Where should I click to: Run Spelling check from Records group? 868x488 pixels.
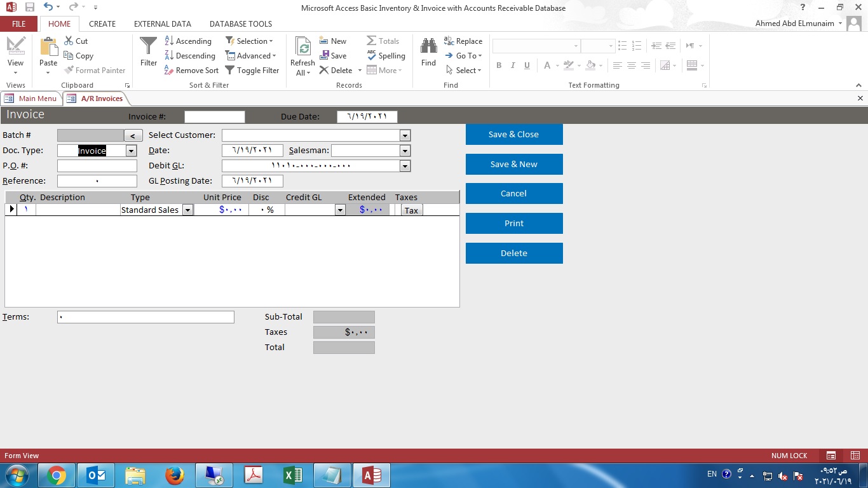pos(386,56)
